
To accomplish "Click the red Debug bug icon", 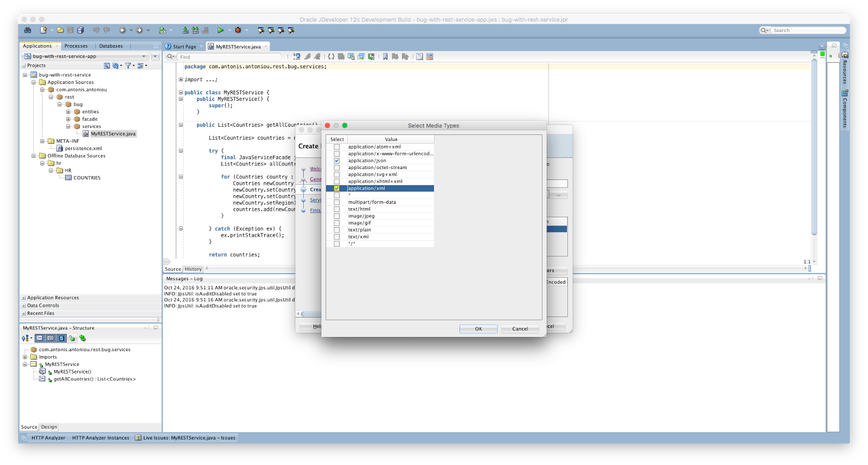I will (x=238, y=30).
